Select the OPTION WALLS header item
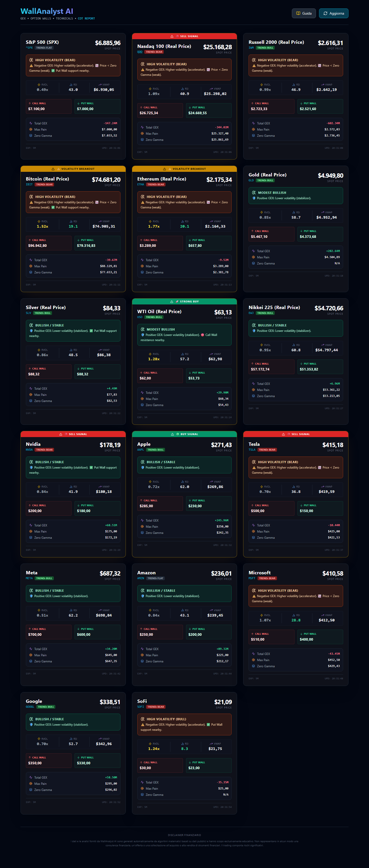Screen dimensions: 369x868 coord(41,19)
